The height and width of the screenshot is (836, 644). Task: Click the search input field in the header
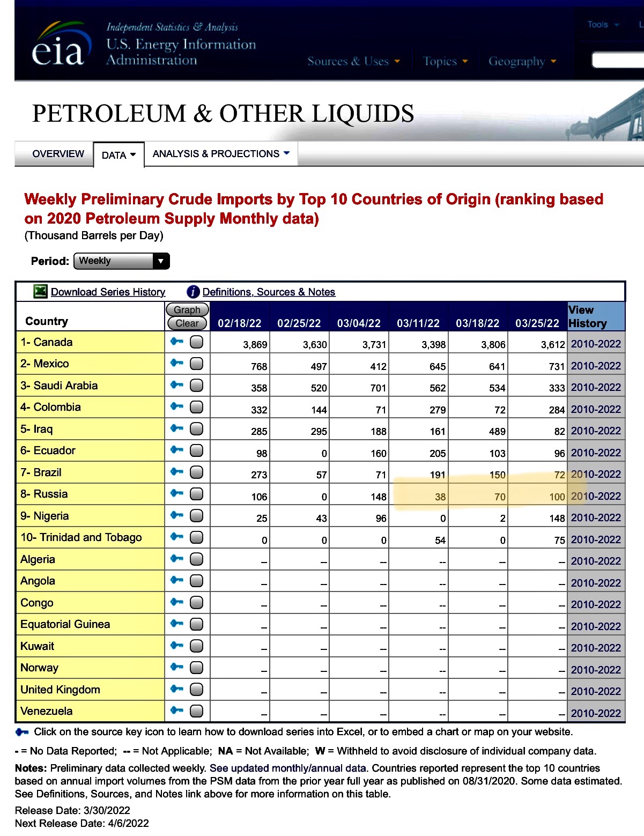coord(618,60)
